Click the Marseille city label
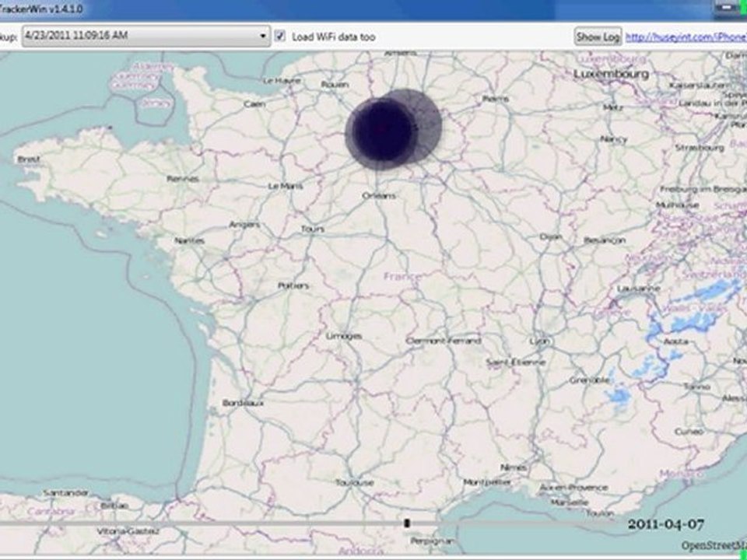747x560 pixels. point(570,502)
